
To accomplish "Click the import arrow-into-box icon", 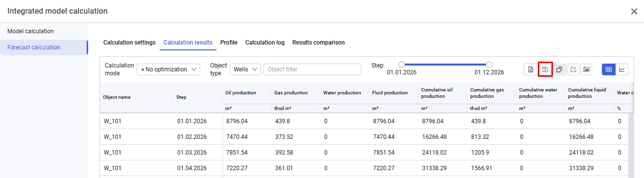I will 573,69.
